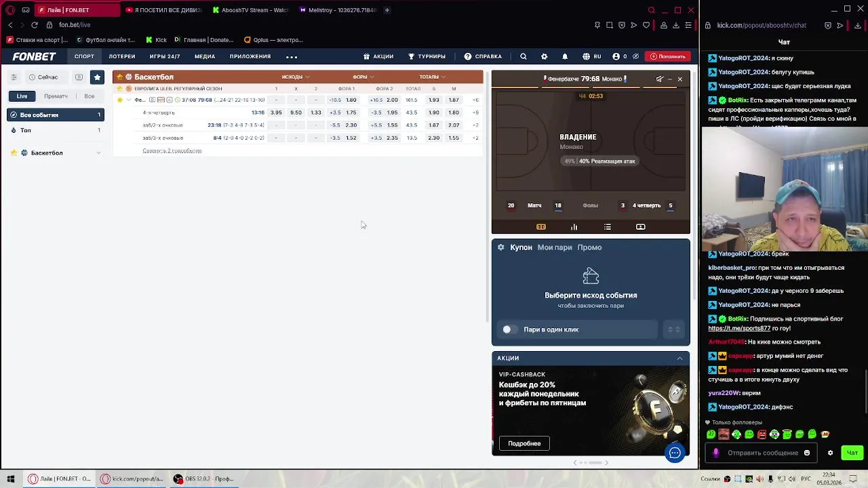
Task: Open match tracker video broadcast icon
Action: [x=641, y=227]
